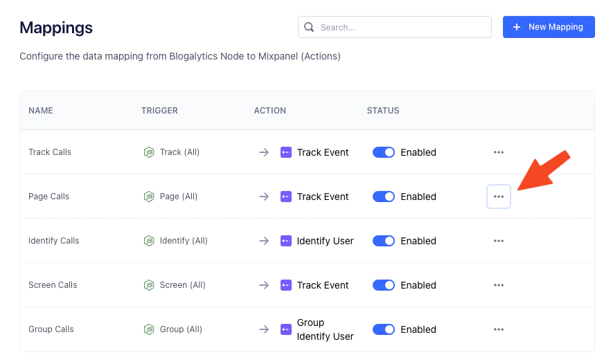
Task: Switch off the Identify Calls toggle
Action: [x=384, y=241]
